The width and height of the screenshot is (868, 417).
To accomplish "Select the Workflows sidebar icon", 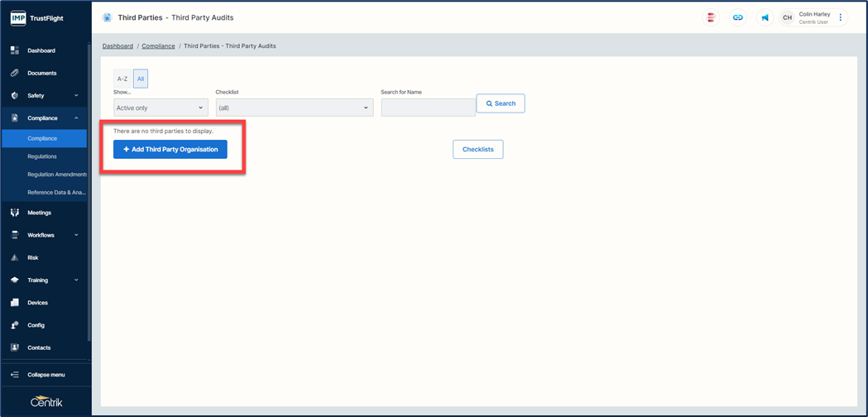I will (15, 235).
